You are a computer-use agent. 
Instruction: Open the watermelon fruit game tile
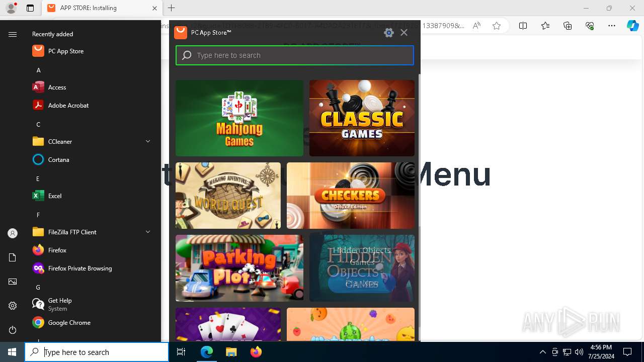click(351, 325)
